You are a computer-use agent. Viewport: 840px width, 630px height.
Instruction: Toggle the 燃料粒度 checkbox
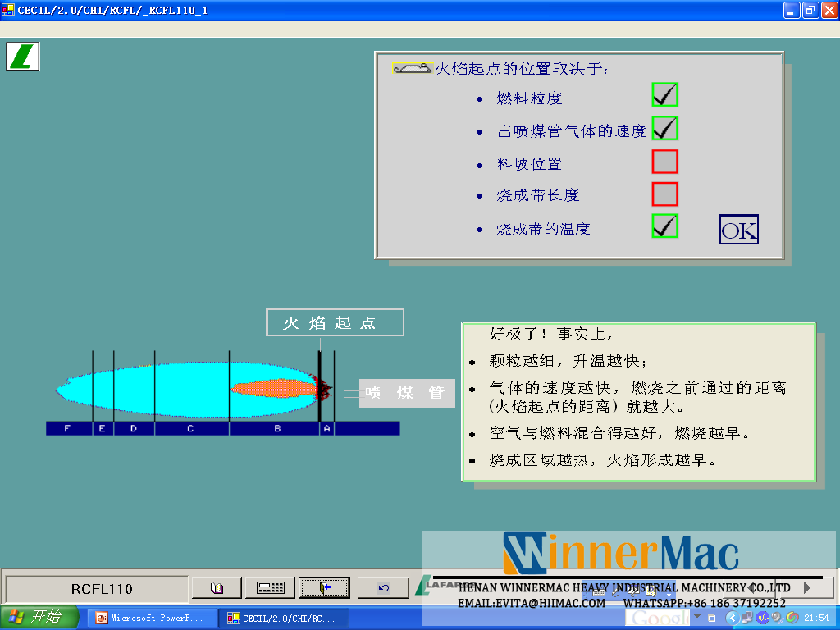click(664, 95)
